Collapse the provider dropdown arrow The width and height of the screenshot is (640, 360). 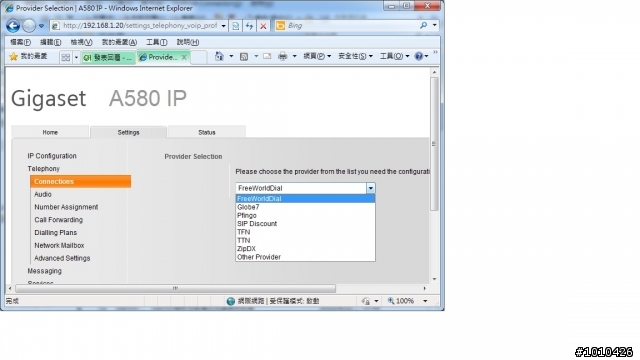tap(371, 188)
